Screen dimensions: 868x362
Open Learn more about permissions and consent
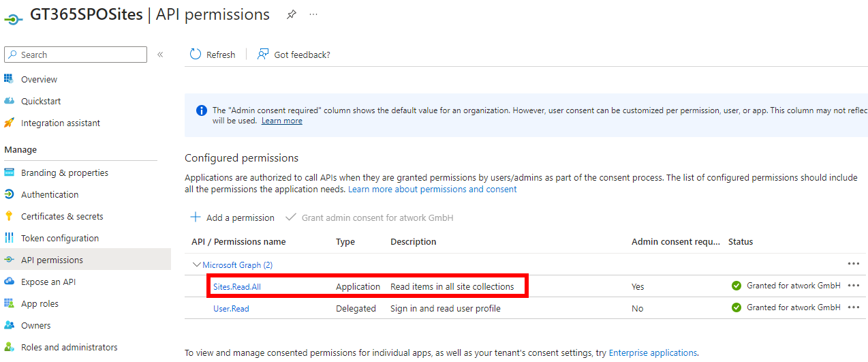(433, 189)
